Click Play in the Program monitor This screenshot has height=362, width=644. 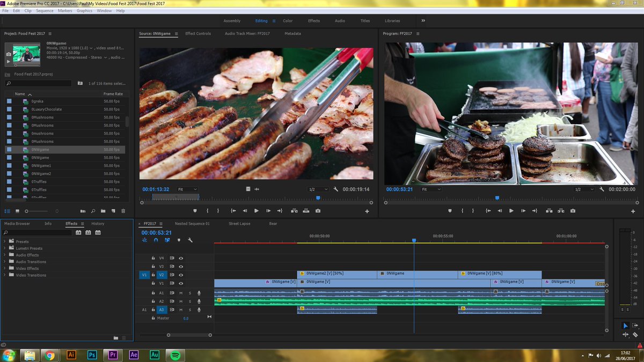tap(511, 211)
